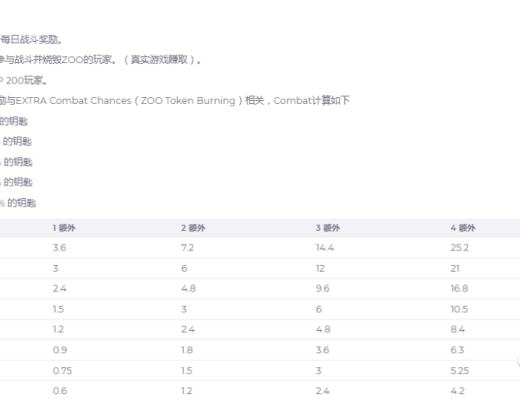Viewport: 520px width, 400px height.
Task: Click 1.2 in the 1 额外 column
Action: tap(58, 329)
